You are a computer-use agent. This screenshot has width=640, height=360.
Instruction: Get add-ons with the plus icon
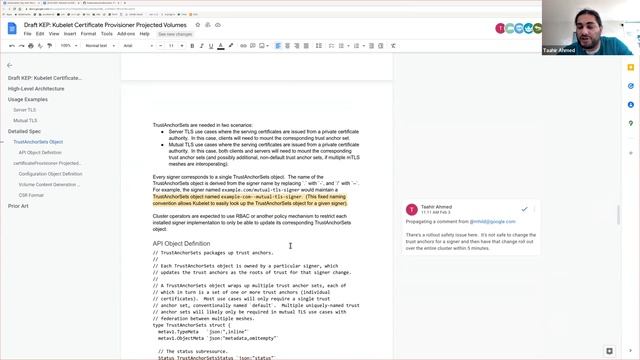[x=631, y=153]
